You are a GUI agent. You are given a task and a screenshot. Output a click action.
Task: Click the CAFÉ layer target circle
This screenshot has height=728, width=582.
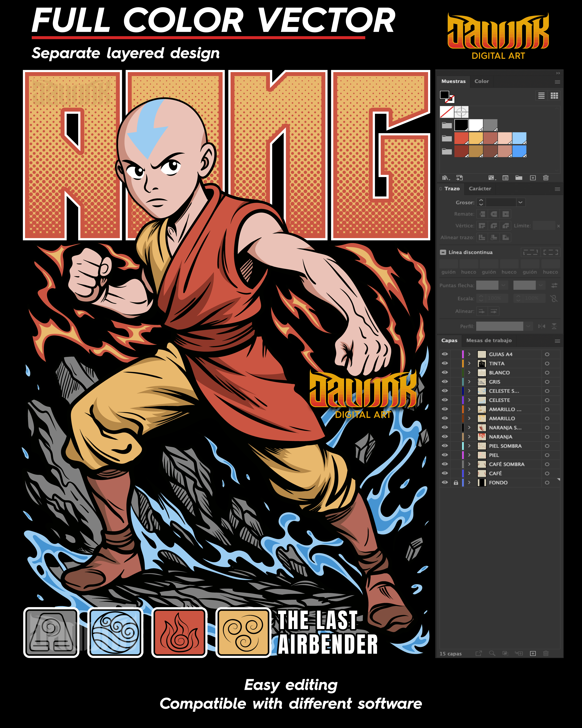point(547,473)
